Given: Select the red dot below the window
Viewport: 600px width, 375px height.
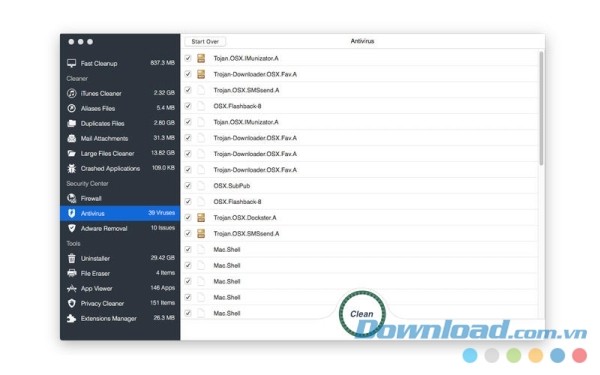Looking at the screenshot, I should click(x=579, y=355).
